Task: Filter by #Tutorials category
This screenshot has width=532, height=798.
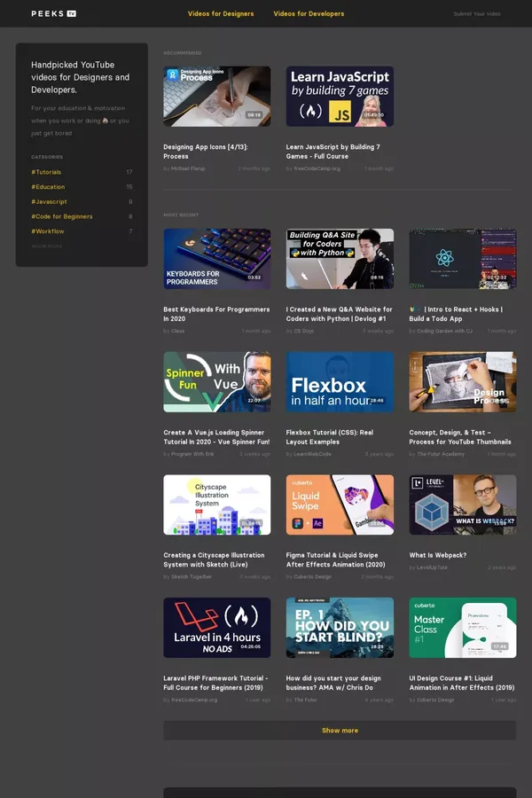Action: click(46, 172)
